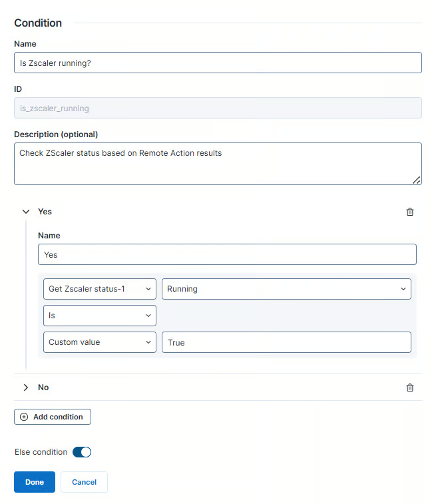Click the True custom value field
Image resolution: width=434 pixels, height=504 pixels.
(286, 342)
